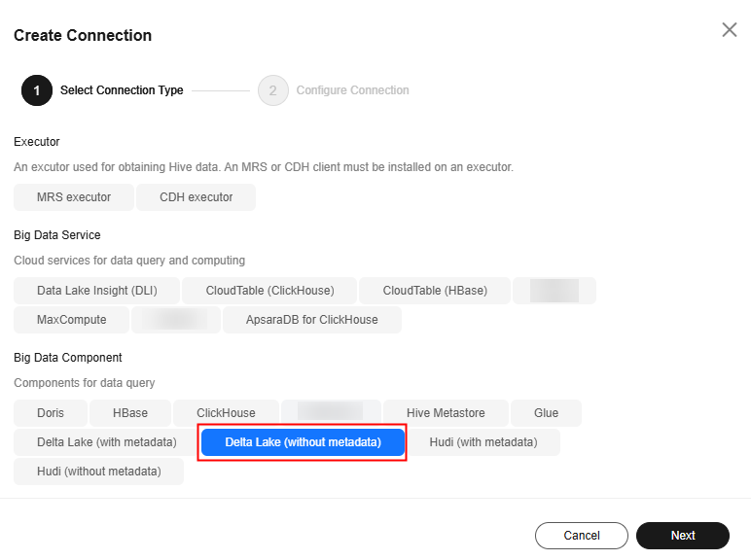Choose Hudi (without metadata)
This screenshot has height=560, width=751.
[x=98, y=472]
